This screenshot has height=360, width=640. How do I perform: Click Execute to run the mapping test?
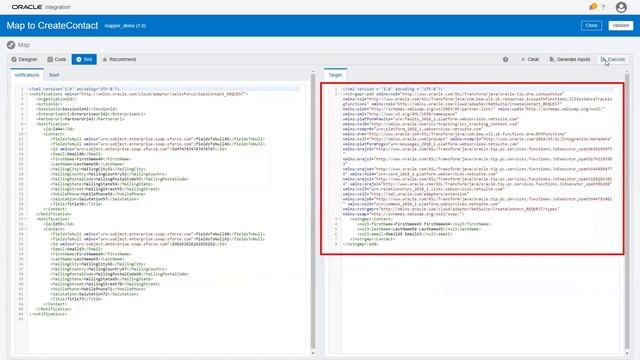(613, 60)
